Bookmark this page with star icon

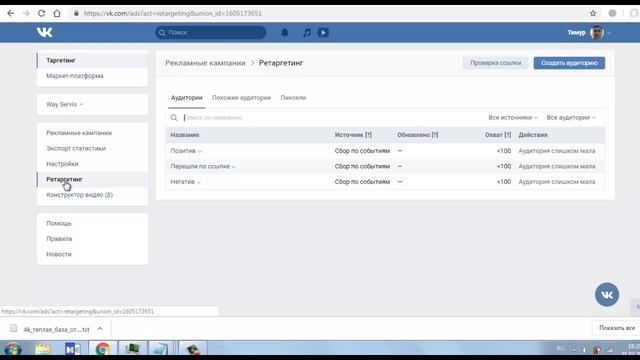593,13
